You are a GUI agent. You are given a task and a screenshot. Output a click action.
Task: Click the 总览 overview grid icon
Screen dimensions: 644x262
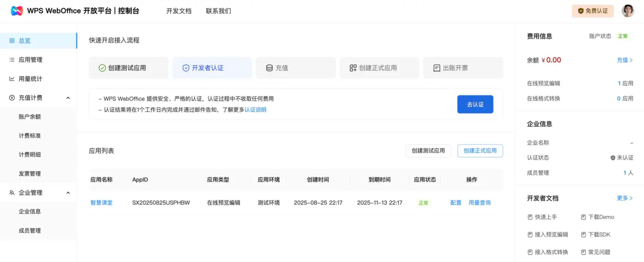(x=12, y=40)
